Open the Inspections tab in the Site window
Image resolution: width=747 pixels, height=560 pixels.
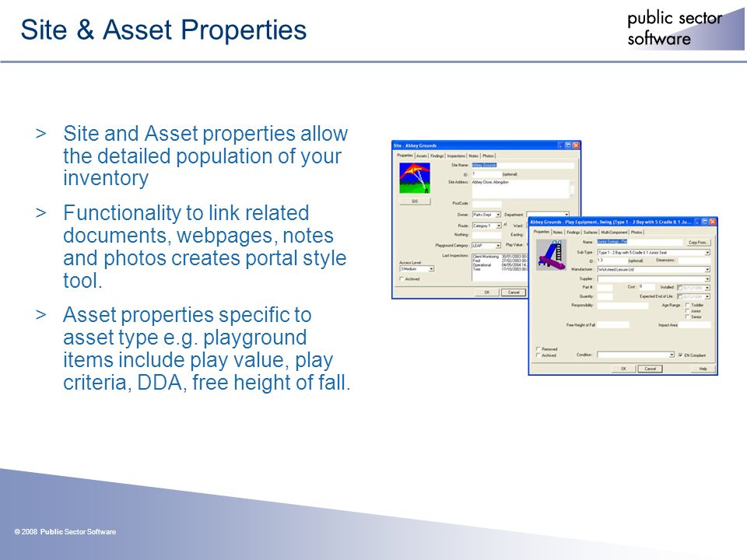(x=456, y=156)
